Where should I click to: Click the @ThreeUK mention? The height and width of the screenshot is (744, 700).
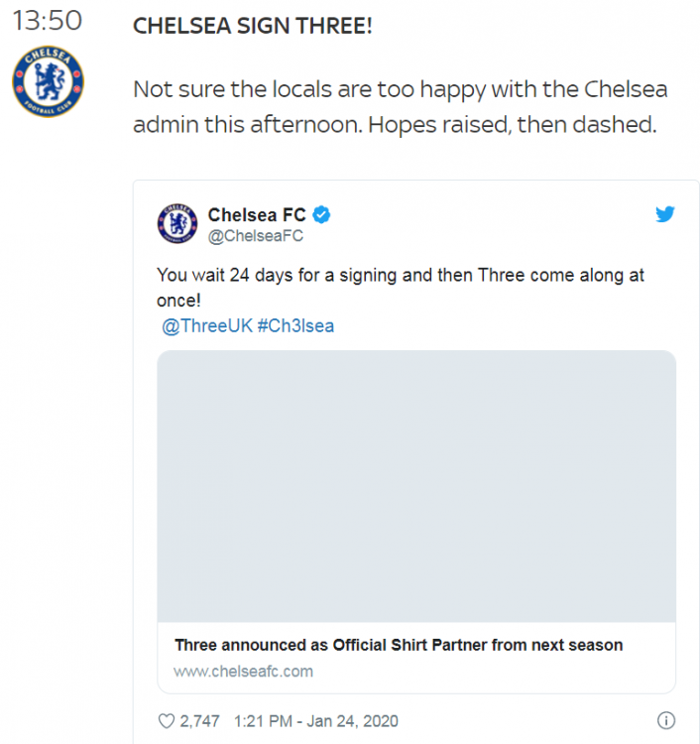(x=207, y=326)
